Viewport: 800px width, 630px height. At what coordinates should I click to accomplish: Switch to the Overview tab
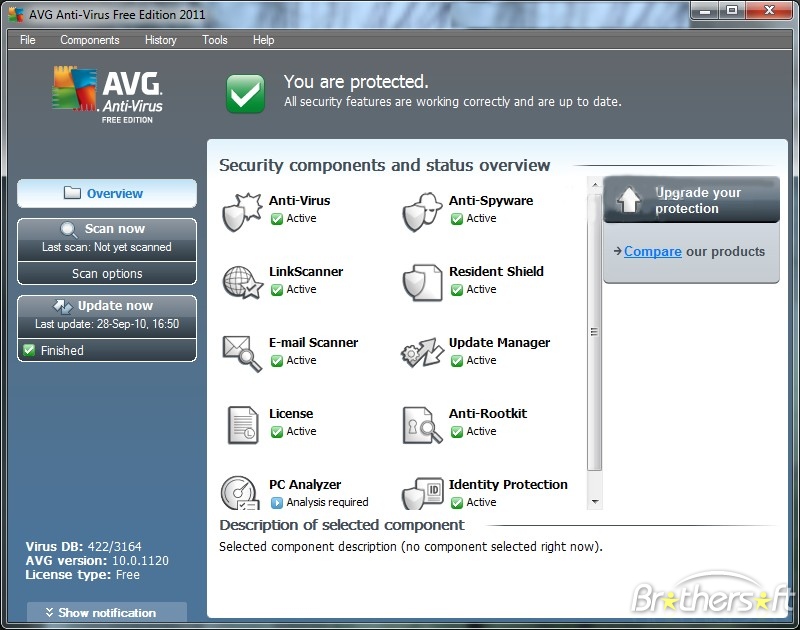(106, 193)
